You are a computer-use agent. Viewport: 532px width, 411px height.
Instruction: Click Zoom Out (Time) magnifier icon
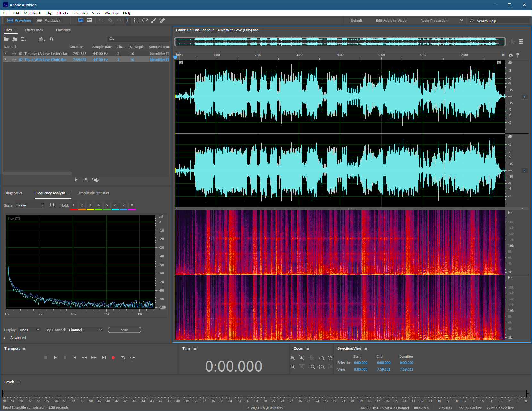coord(302,367)
